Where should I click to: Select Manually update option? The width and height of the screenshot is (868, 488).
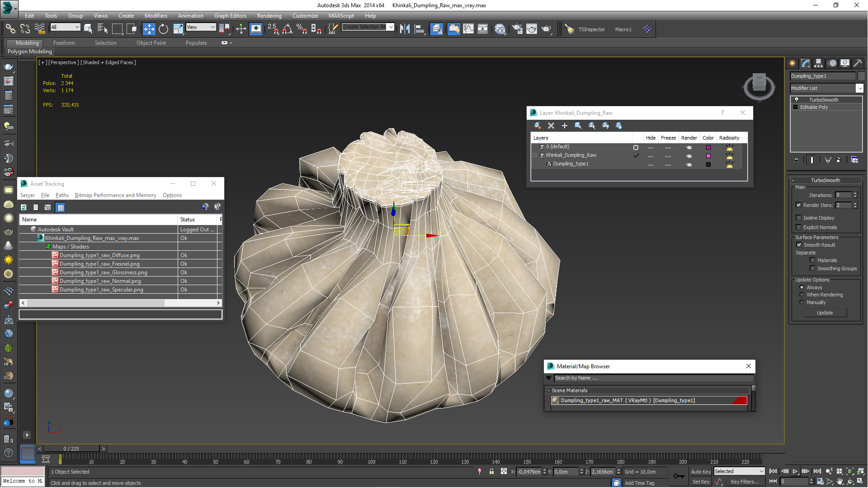click(802, 302)
